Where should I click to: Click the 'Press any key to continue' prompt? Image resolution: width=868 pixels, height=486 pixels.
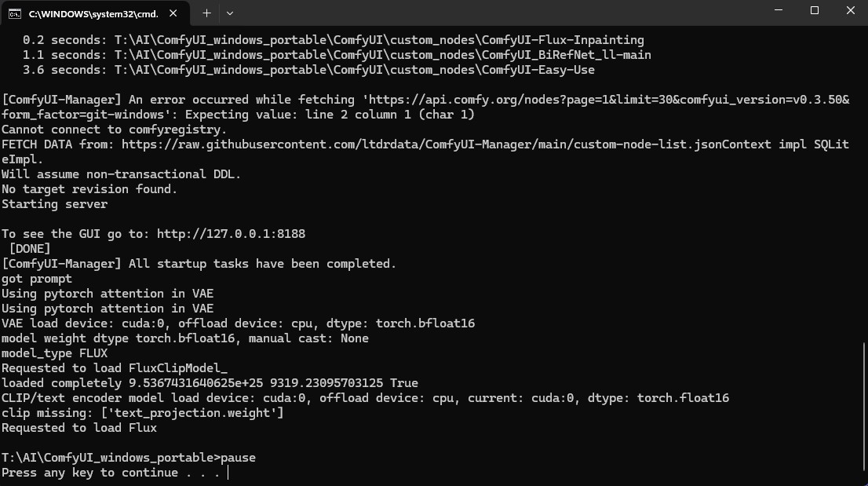(110, 473)
